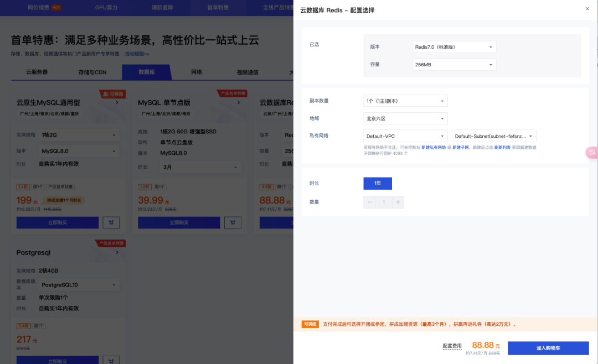Open the 首单特惠 top navigation item
The image size is (598, 364).
(218, 7)
